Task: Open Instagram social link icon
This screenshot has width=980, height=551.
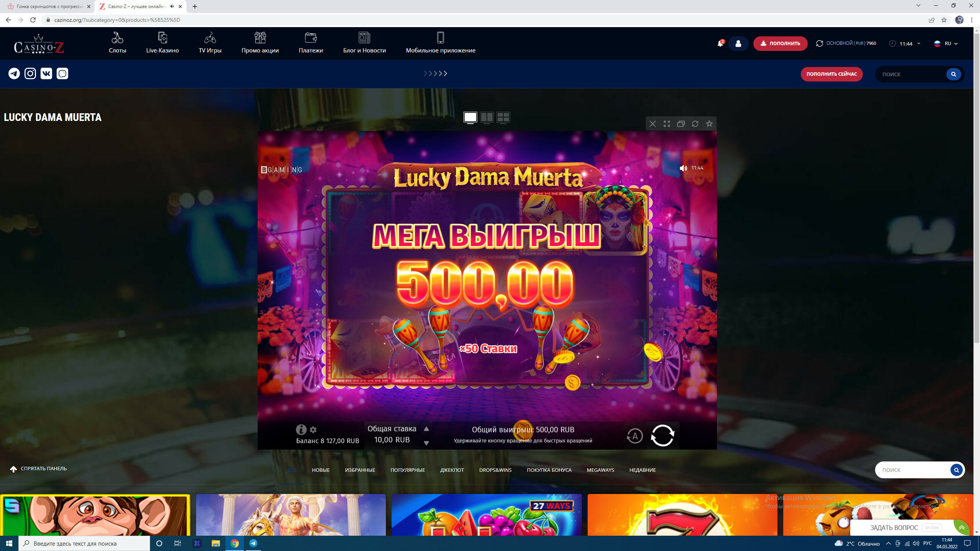Action: (x=30, y=73)
